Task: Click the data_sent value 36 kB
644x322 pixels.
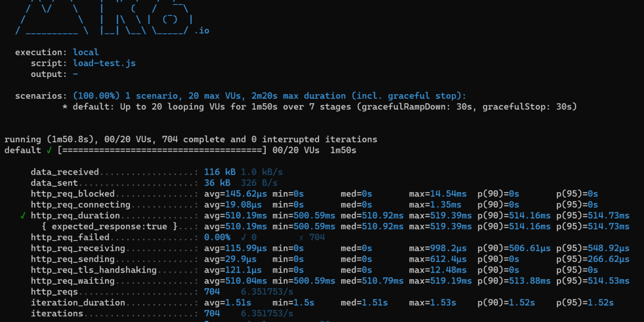Action: click(217, 183)
